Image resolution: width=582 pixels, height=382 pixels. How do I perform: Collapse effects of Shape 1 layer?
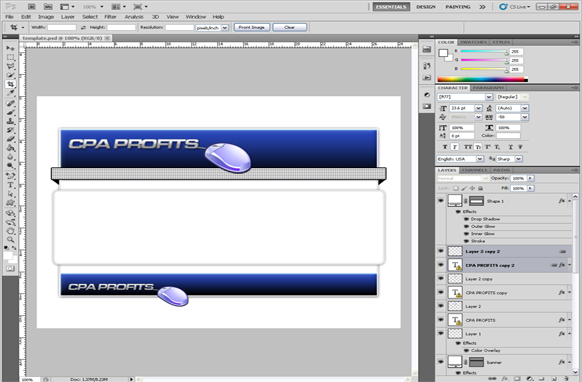(570, 201)
